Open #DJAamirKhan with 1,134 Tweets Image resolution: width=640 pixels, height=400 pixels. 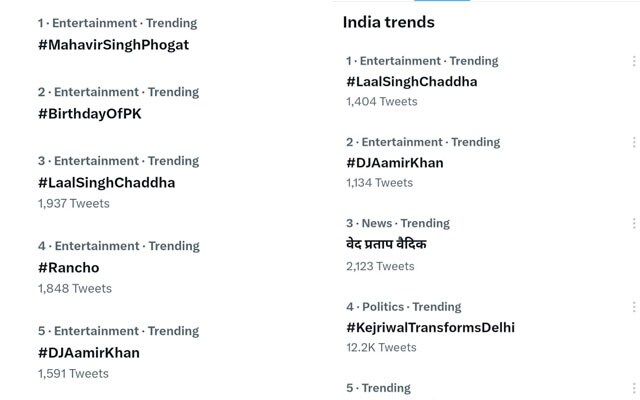pos(395,163)
